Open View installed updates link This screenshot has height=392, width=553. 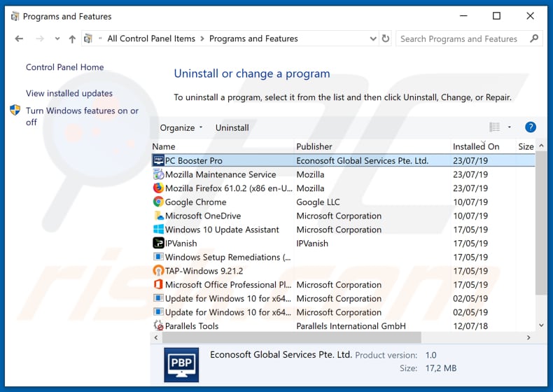[69, 94]
